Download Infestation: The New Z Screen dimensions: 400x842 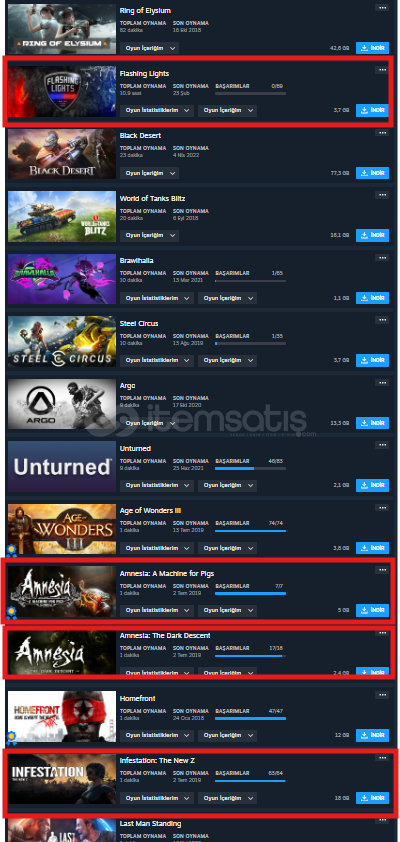pyautogui.click(x=372, y=798)
